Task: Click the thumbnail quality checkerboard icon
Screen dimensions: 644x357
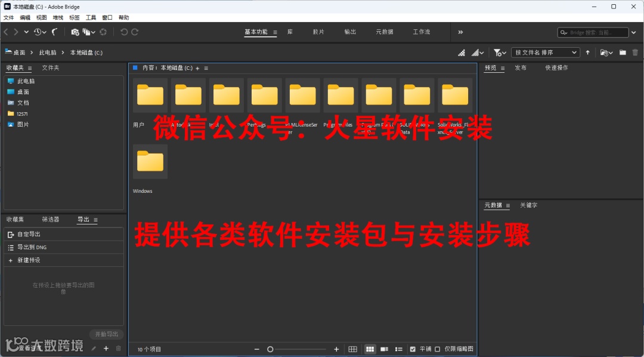Action: point(462,53)
